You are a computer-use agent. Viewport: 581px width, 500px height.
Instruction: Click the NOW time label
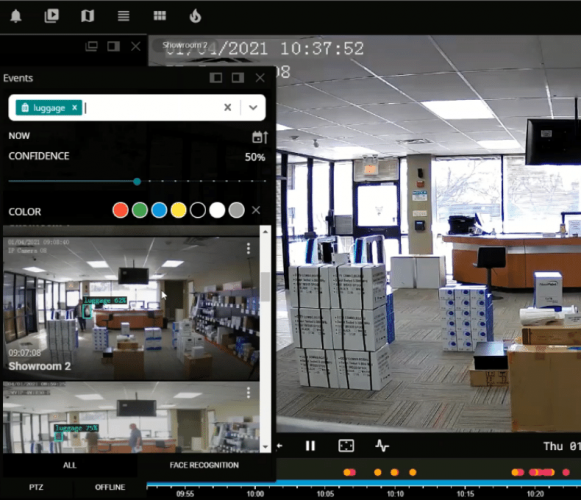tap(19, 136)
